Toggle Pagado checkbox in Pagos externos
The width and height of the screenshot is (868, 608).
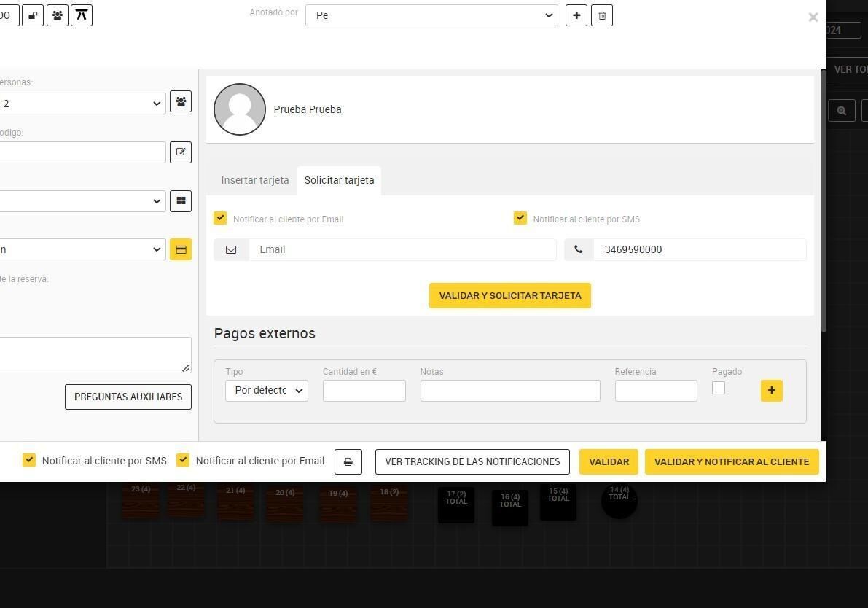pyautogui.click(x=719, y=388)
